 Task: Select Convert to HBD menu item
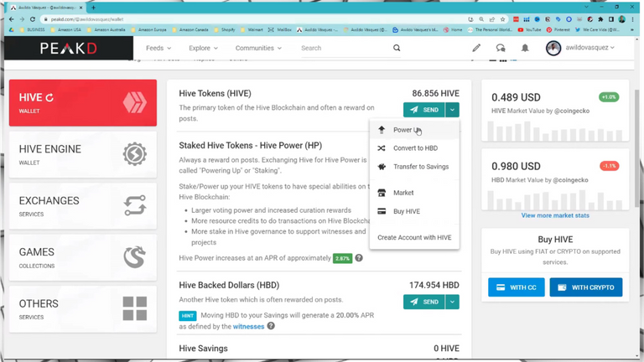pyautogui.click(x=414, y=148)
